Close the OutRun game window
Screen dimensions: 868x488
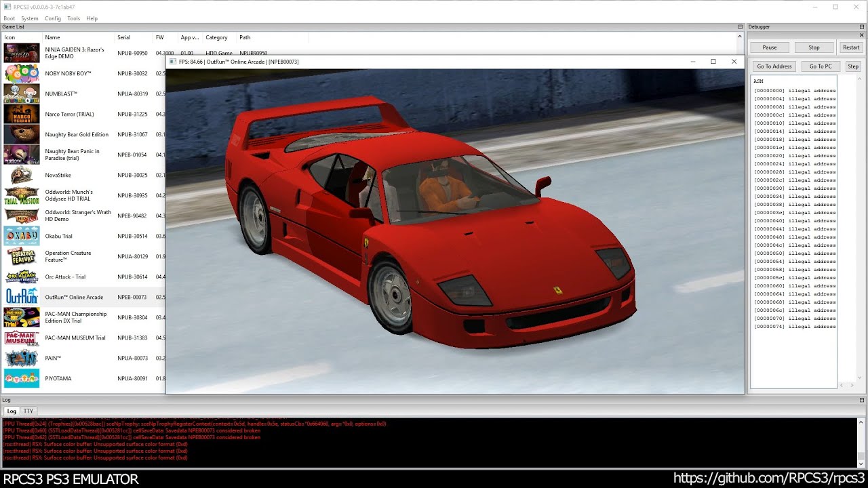coord(734,62)
